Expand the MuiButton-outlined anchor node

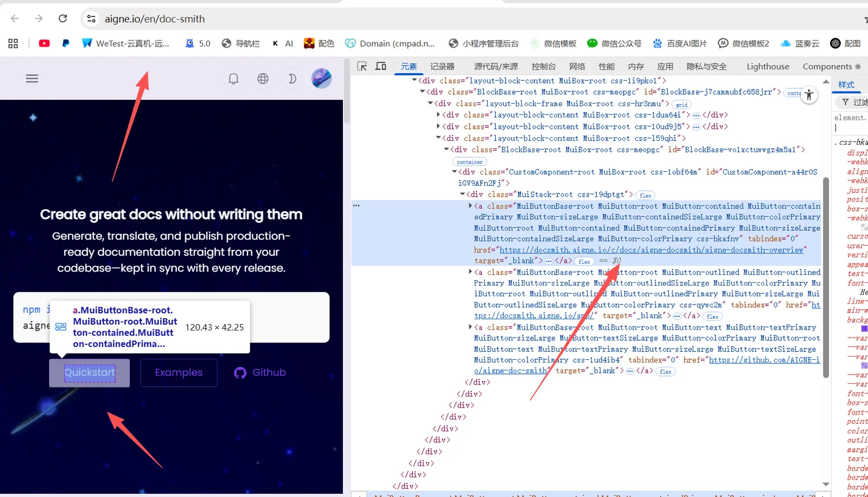470,272
